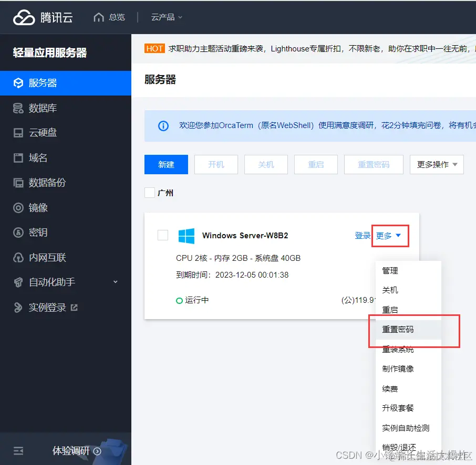Click the 重启 toolbar button

pyautogui.click(x=316, y=164)
